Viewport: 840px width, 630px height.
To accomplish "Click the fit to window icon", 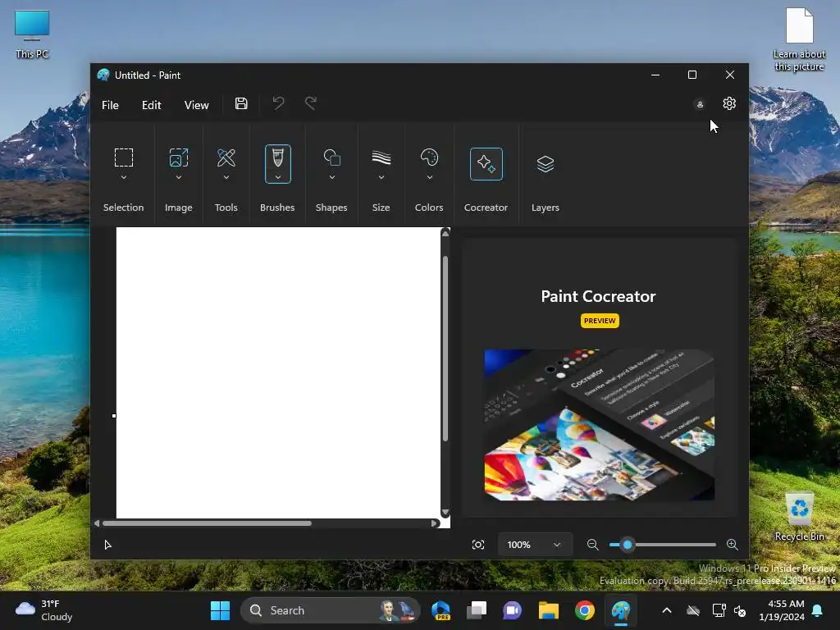I will 478,545.
